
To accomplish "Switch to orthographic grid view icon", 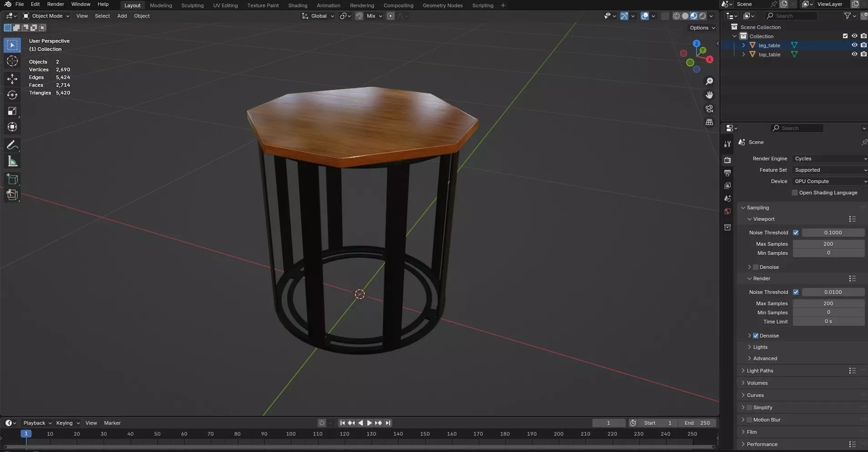I will click(x=709, y=122).
